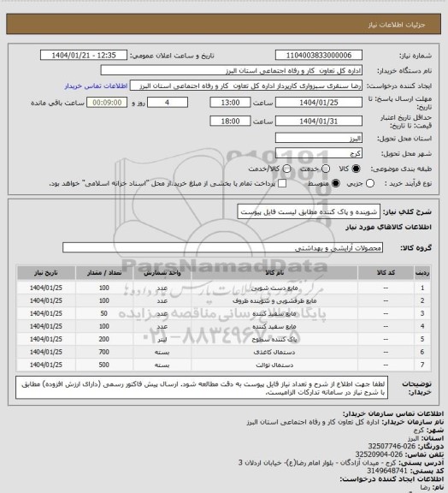Click the general need description field

pos(309,211)
